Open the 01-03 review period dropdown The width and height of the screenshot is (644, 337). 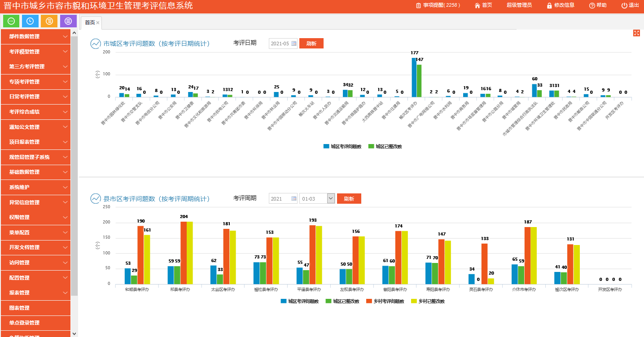point(331,198)
